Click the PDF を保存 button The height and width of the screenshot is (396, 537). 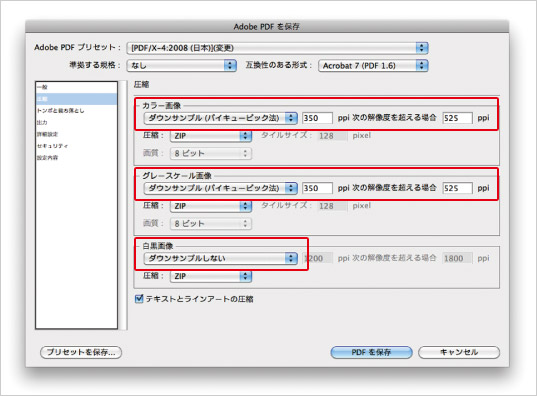coord(371,352)
